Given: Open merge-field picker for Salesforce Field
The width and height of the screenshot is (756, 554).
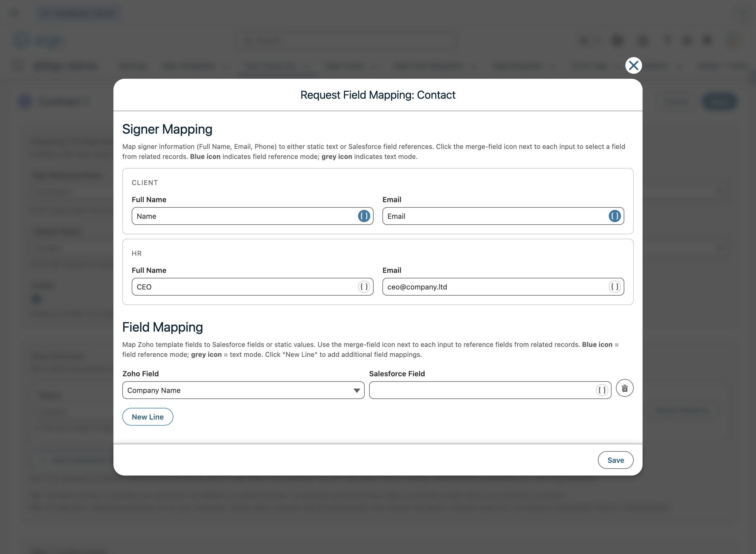Looking at the screenshot, I should click(x=602, y=390).
